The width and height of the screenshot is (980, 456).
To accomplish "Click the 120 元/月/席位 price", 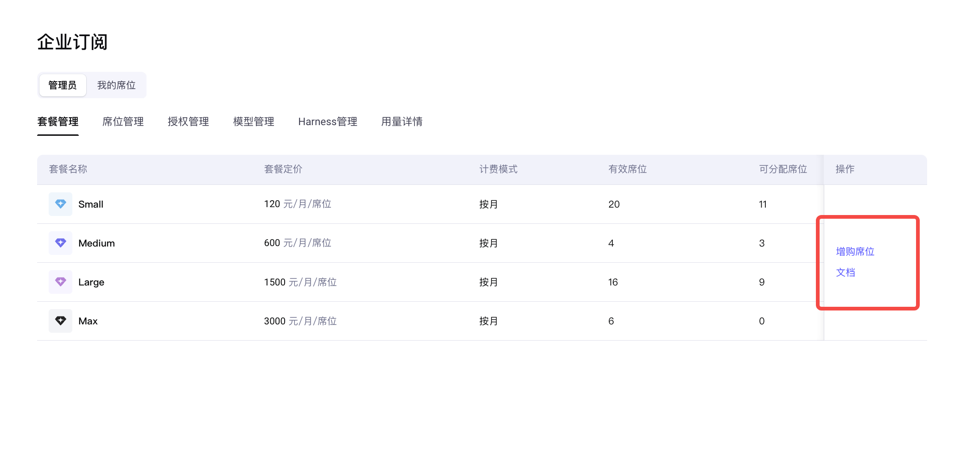I will click(298, 204).
